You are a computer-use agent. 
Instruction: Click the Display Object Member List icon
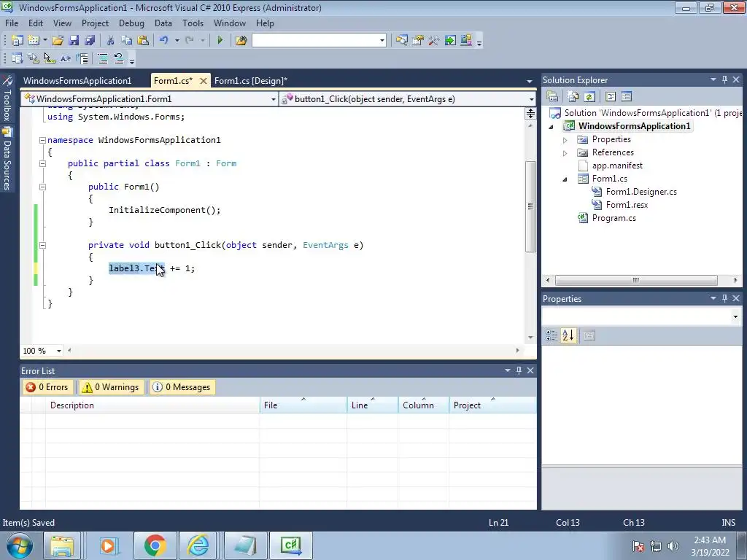pyautogui.click(x=18, y=58)
